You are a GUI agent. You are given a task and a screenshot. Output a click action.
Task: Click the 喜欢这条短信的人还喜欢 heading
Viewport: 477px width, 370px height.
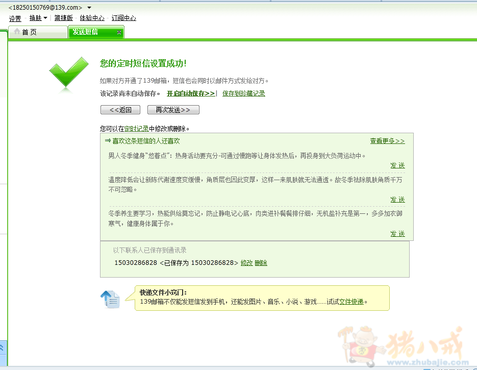point(146,141)
